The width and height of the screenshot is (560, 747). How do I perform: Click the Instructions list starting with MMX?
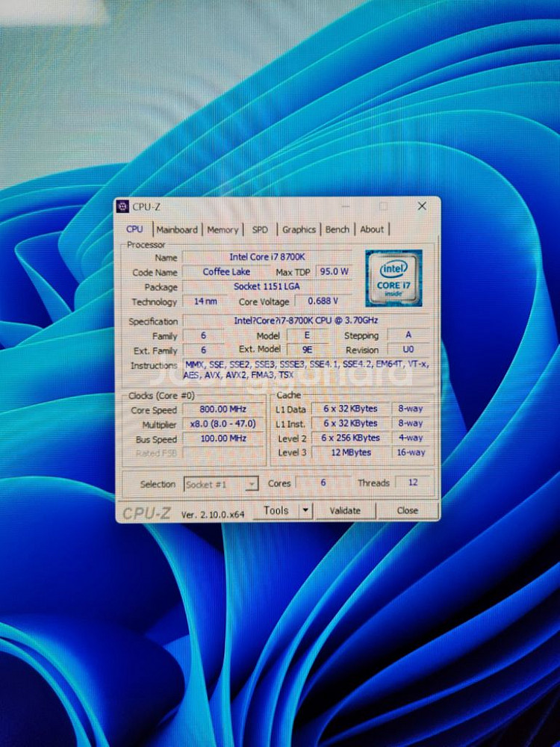[x=307, y=370]
